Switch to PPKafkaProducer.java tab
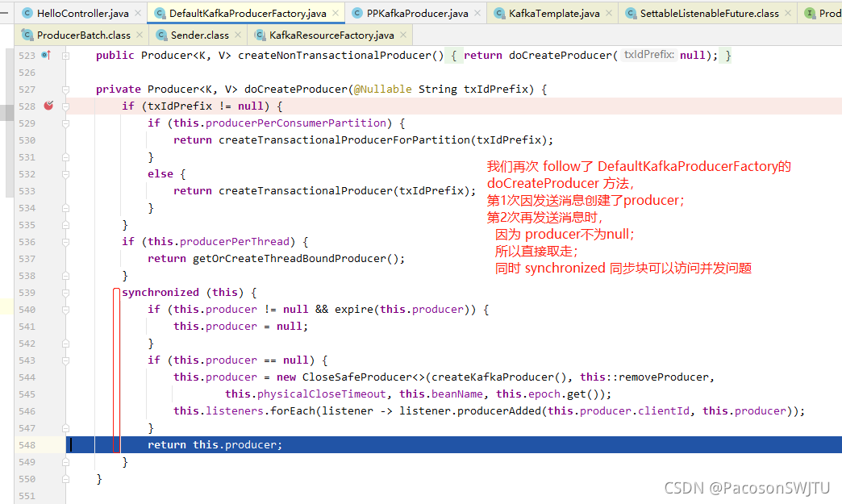This screenshot has width=842, height=504. tap(417, 14)
